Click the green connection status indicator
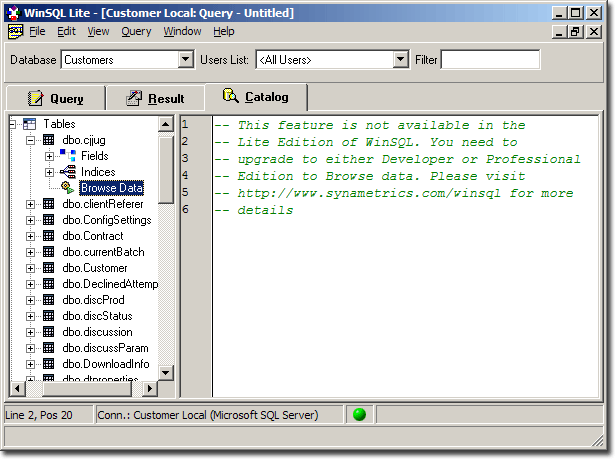616x460 pixels. (x=359, y=414)
